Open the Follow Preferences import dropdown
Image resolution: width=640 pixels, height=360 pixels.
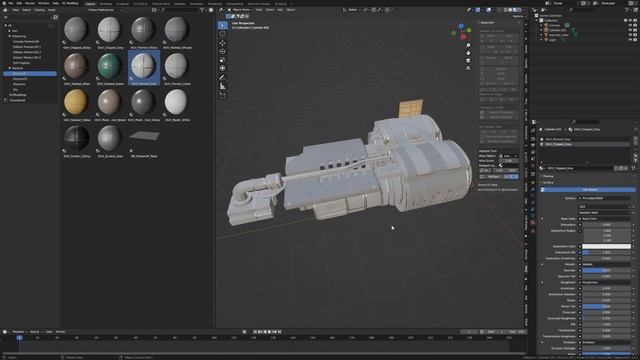point(106,10)
